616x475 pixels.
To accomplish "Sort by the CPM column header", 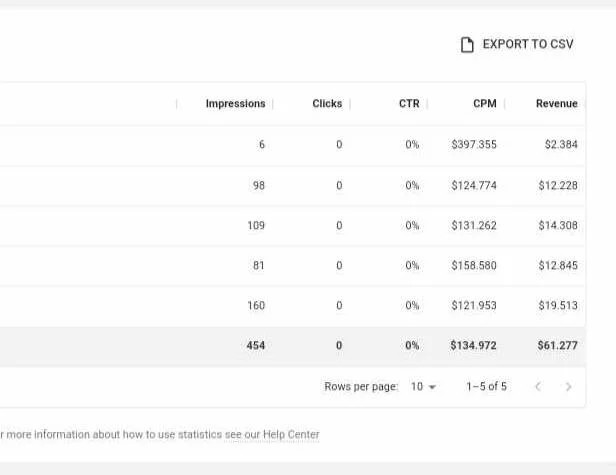I will pyautogui.click(x=484, y=104).
